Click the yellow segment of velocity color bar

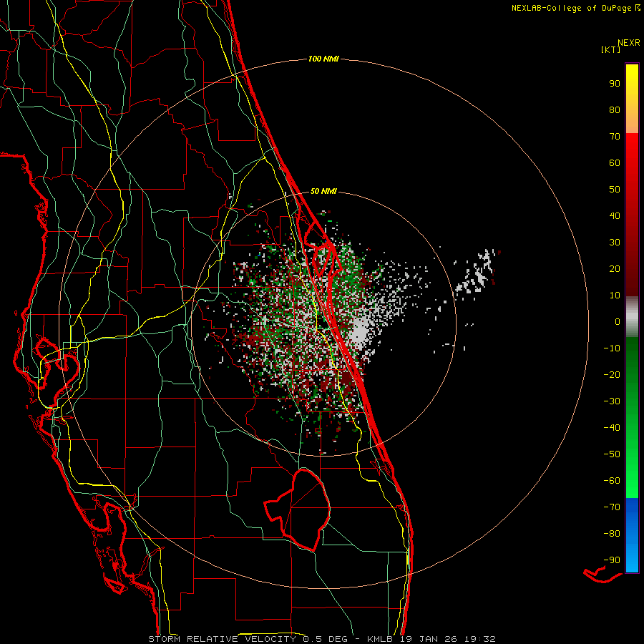[632, 99]
